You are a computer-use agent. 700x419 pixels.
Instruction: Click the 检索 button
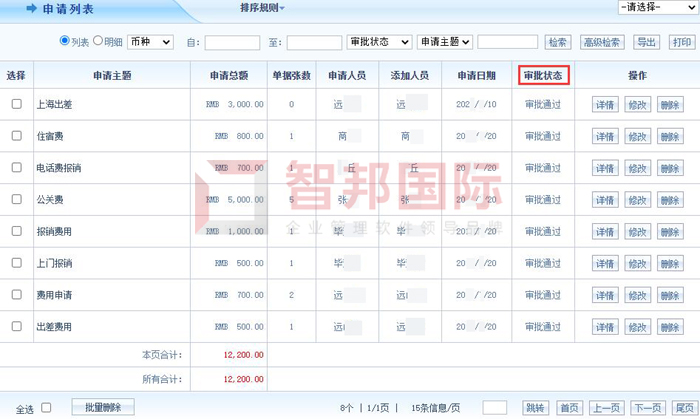pyautogui.click(x=558, y=42)
